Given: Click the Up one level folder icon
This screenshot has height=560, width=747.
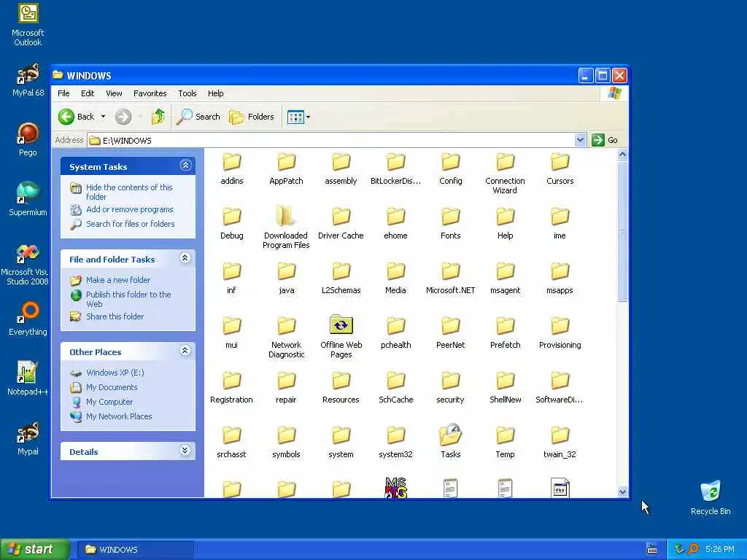Looking at the screenshot, I should click(158, 117).
